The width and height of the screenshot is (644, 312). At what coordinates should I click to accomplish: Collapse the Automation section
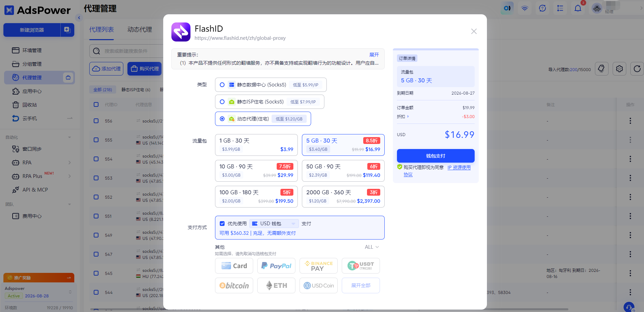point(70,137)
